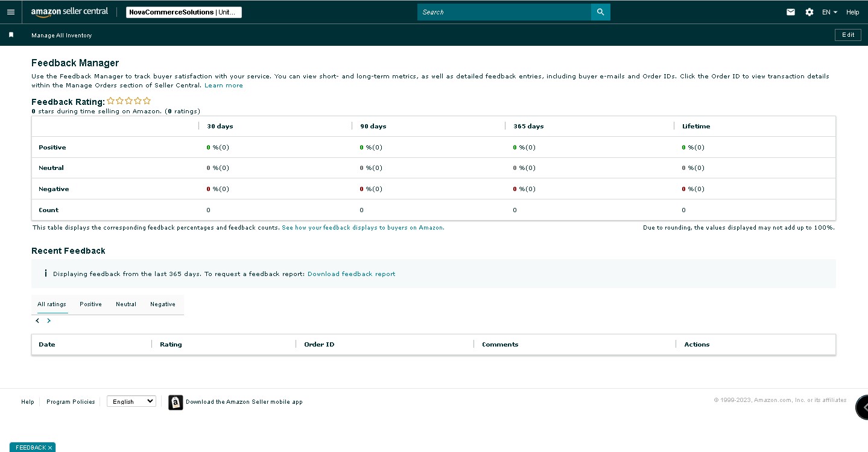Click the copyright Amazon.com text in the footer
The image size is (868, 452).
click(x=780, y=400)
